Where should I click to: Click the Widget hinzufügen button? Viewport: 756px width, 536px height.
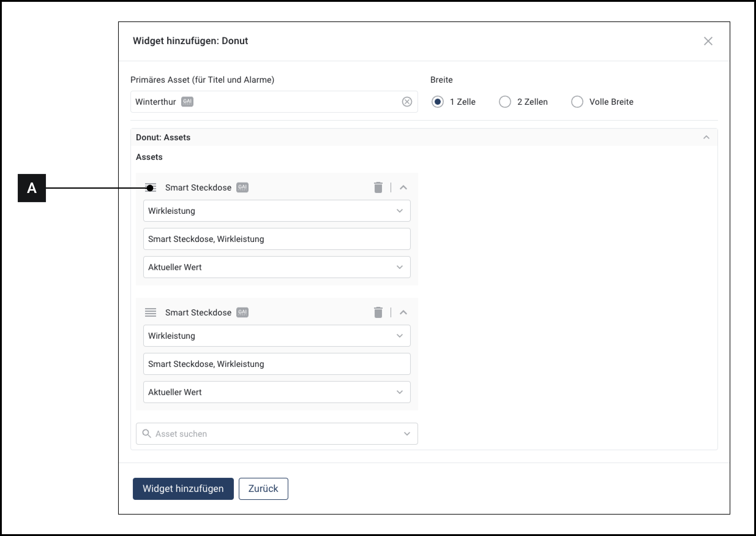(x=183, y=489)
